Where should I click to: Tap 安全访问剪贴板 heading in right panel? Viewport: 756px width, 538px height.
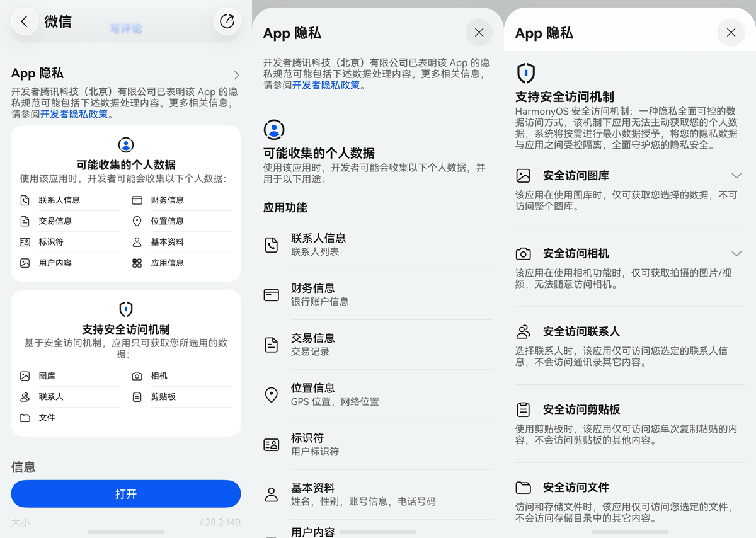pyautogui.click(x=581, y=409)
